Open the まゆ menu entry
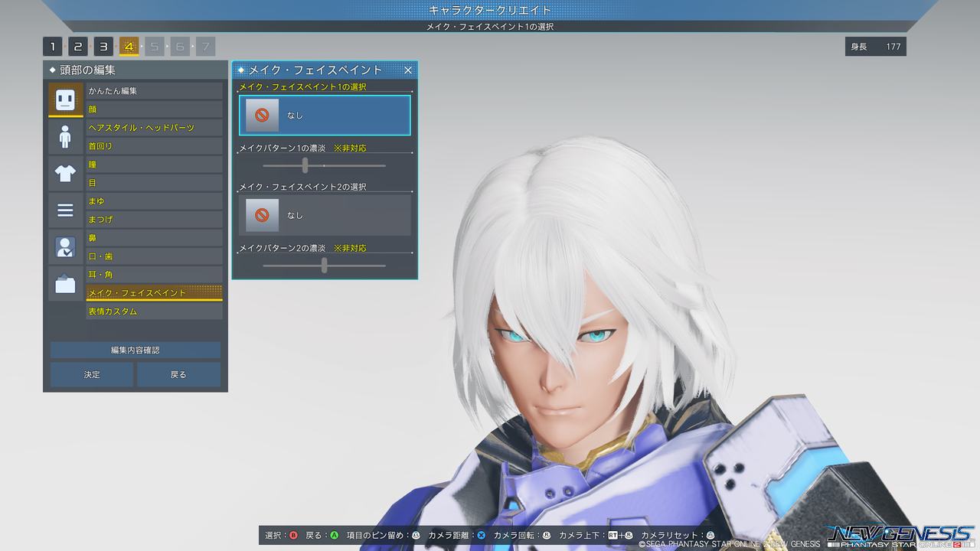The height and width of the screenshot is (551, 980). (x=154, y=201)
